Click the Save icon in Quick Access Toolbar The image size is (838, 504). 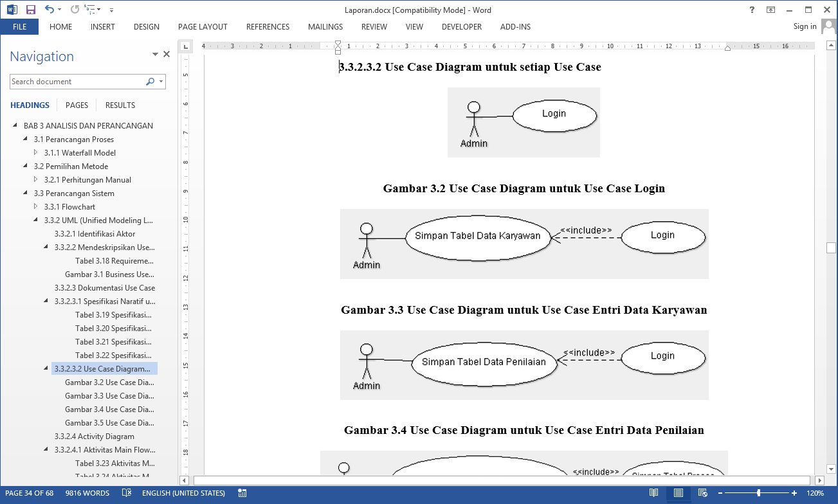click(30, 10)
